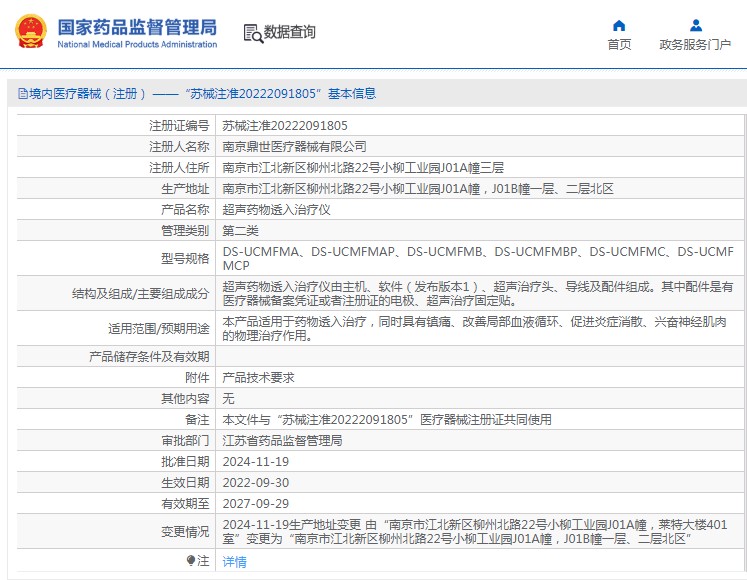This screenshot has height=580, width=747.
Task: Select registrant name 南京鼎世医疗器械有限公司
Action: [294, 146]
